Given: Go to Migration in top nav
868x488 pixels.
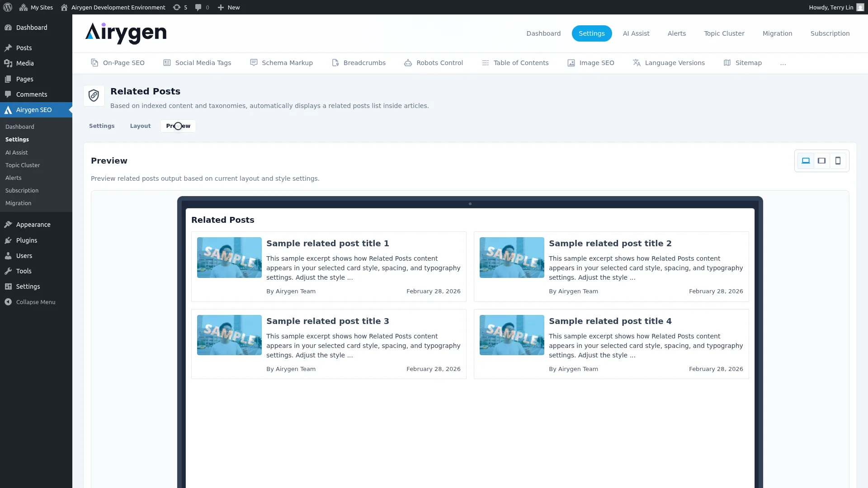Looking at the screenshot, I should click(x=778, y=33).
